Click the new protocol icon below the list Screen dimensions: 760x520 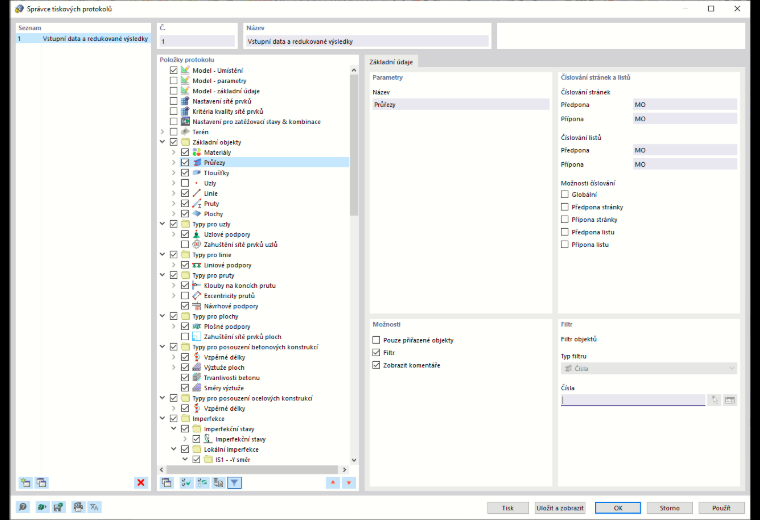tap(25, 483)
